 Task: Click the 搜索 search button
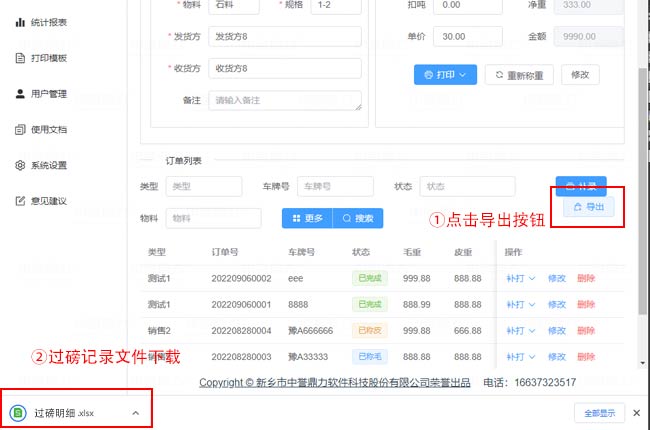coord(357,218)
